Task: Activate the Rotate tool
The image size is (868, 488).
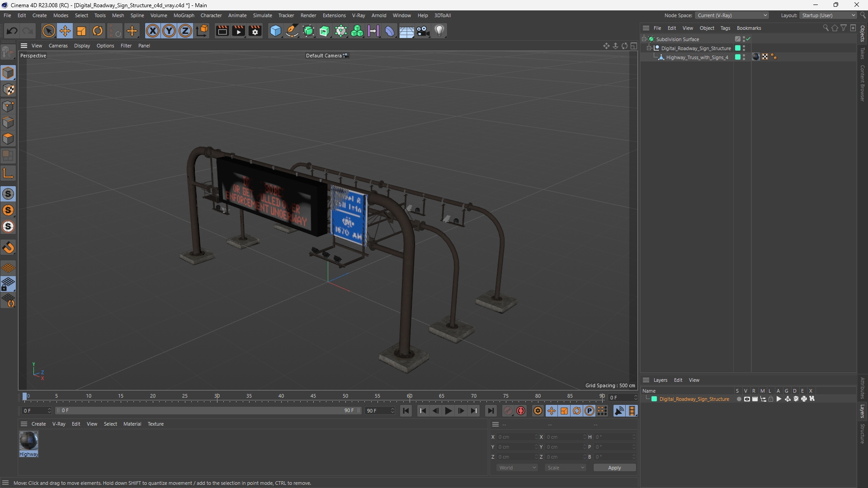Action: click(98, 31)
